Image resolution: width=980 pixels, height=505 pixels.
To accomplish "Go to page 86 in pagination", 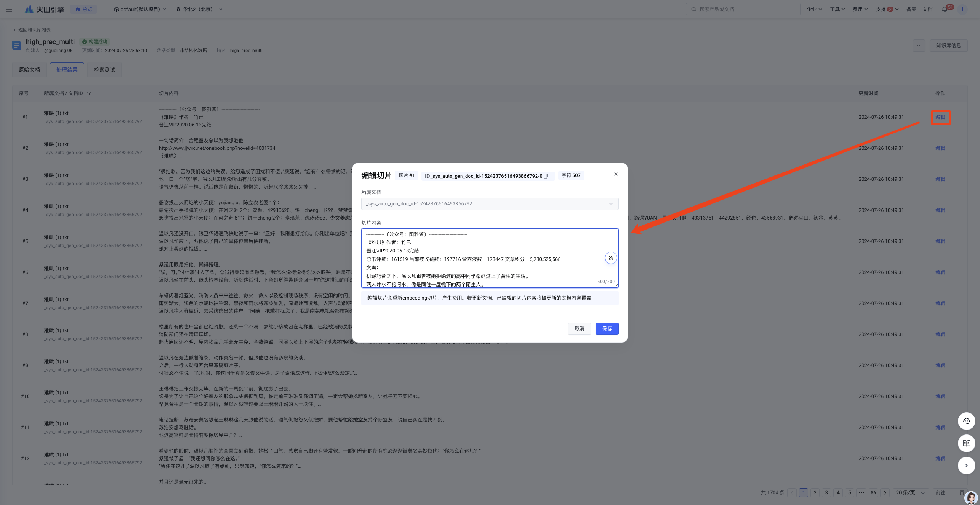I will tap(873, 492).
